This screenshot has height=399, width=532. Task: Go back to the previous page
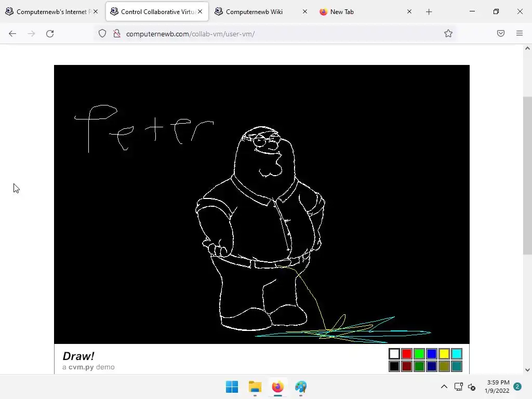click(x=12, y=34)
